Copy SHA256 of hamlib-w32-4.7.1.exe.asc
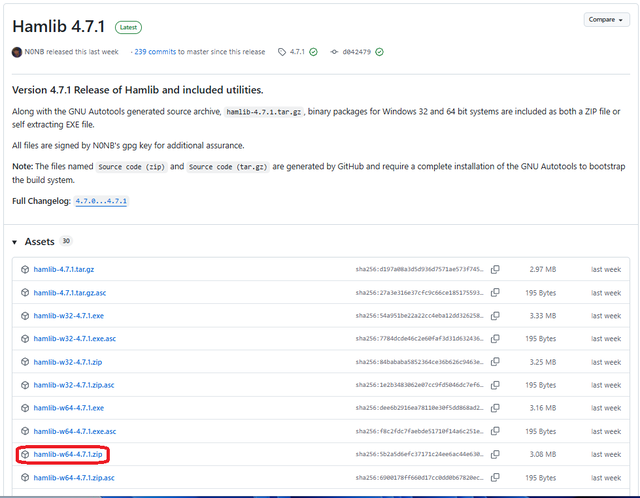This screenshot has height=498, width=640. tap(495, 338)
